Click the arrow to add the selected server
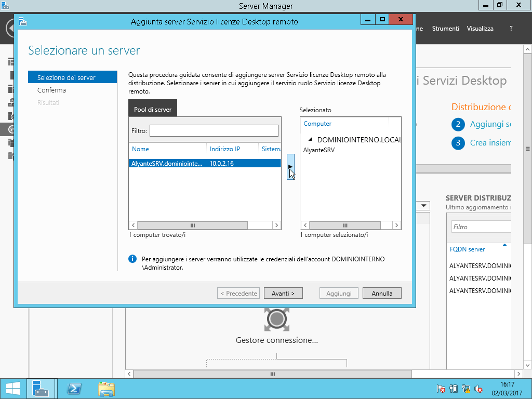Screen dimensions: 532x399 (290, 167)
